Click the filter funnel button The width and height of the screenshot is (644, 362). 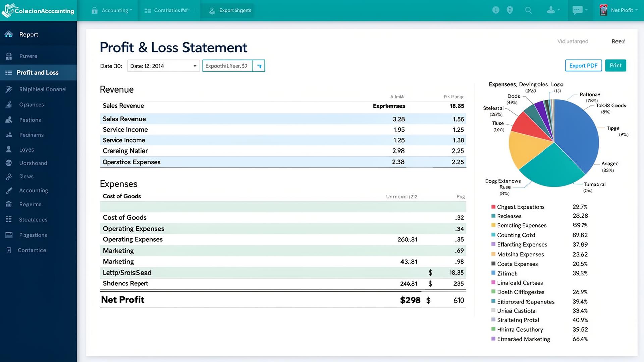pyautogui.click(x=259, y=66)
